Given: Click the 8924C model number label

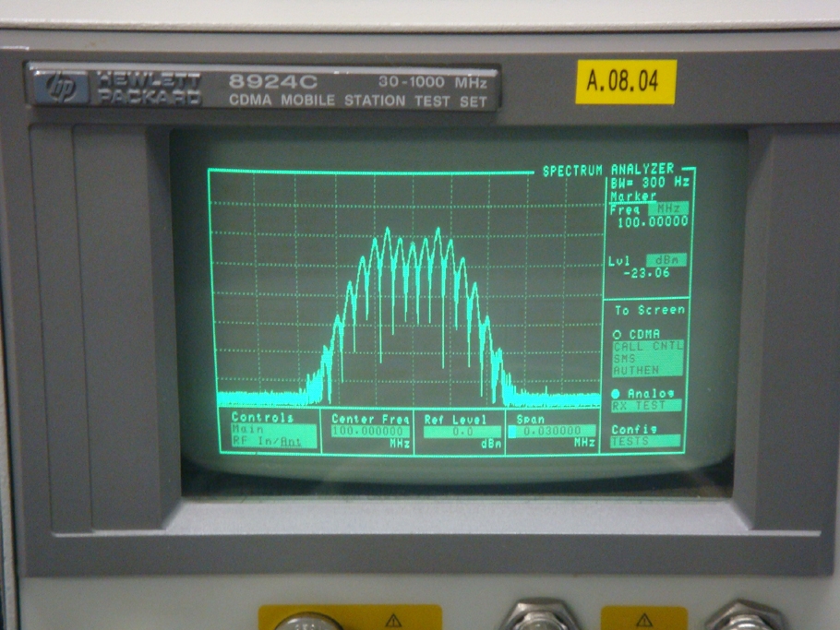Looking at the screenshot, I should pyautogui.click(x=272, y=82).
